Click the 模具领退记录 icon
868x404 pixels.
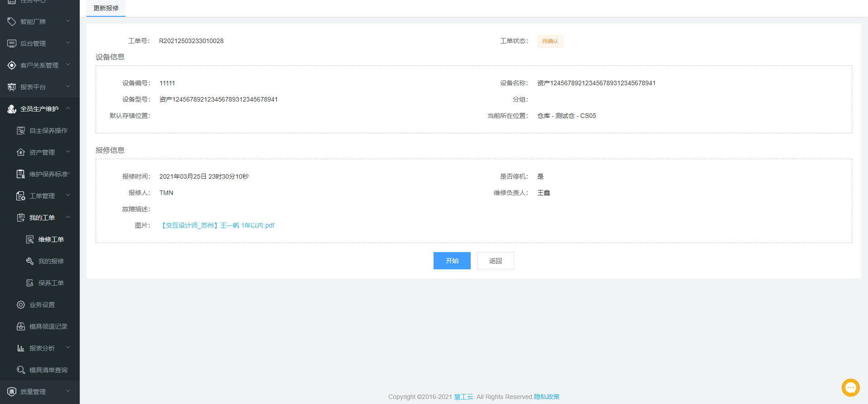coord(21,326)
